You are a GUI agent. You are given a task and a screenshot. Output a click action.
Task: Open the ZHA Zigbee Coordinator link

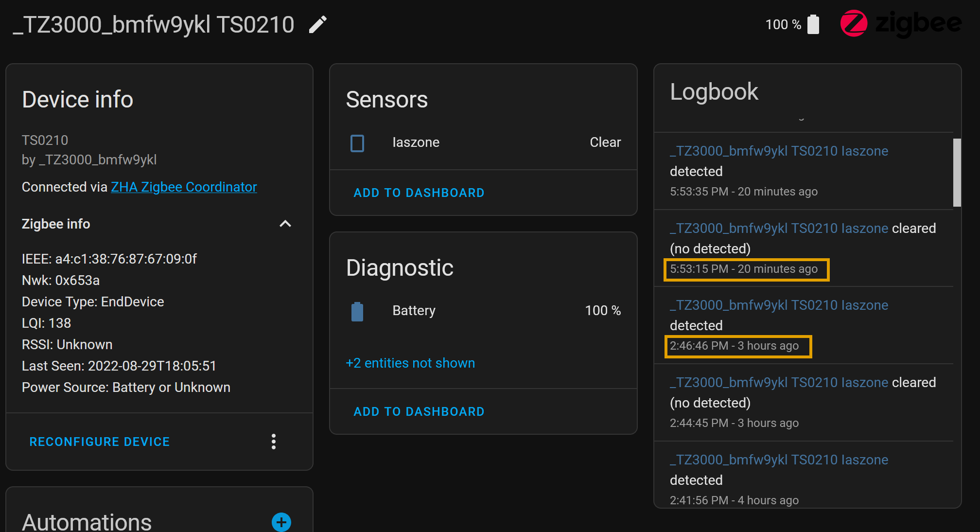[x=184, y=187]
